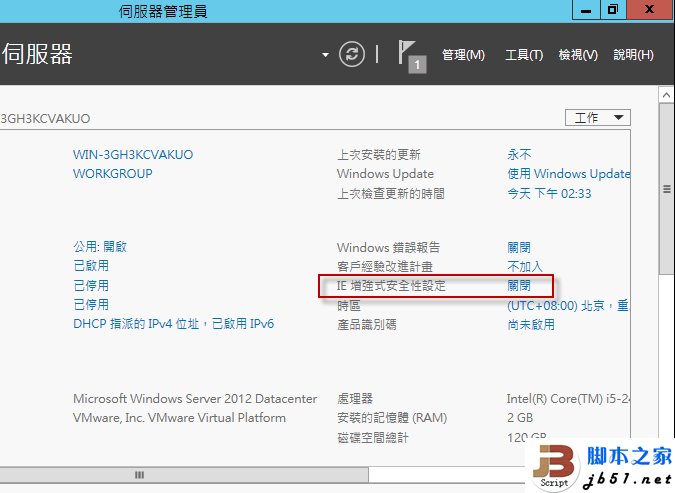
Task: Click the 時區 label
Action: tap(349, 306)
